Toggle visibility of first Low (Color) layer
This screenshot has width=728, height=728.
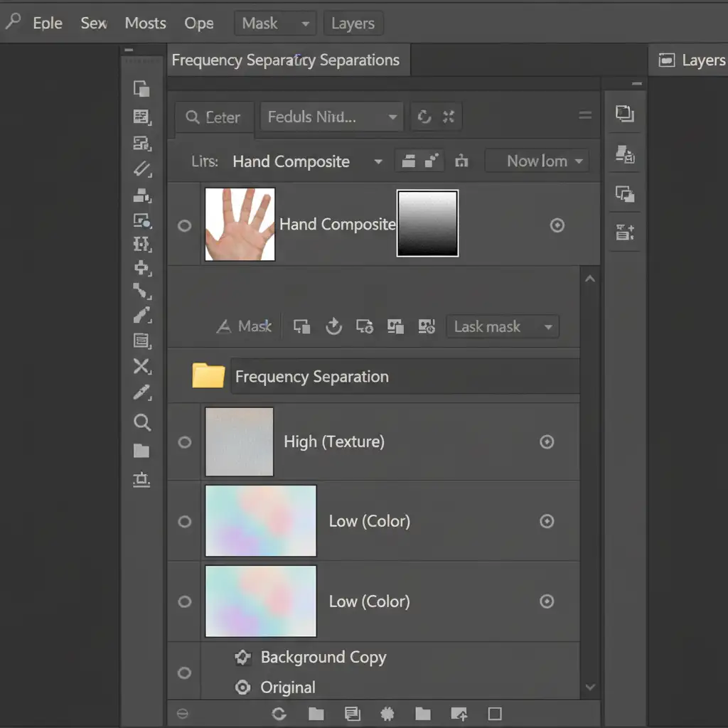pos(184,522)
